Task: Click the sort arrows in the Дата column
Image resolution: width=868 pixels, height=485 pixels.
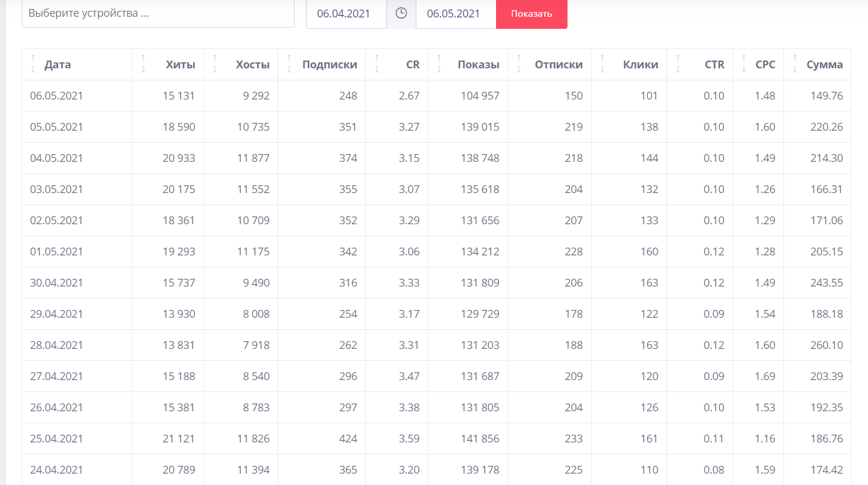Action: coord(33,64)
